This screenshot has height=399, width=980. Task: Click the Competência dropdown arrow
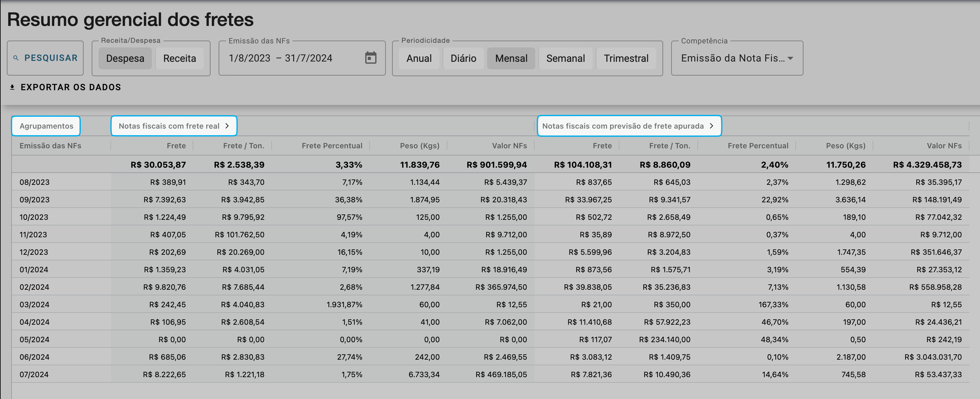791,58
